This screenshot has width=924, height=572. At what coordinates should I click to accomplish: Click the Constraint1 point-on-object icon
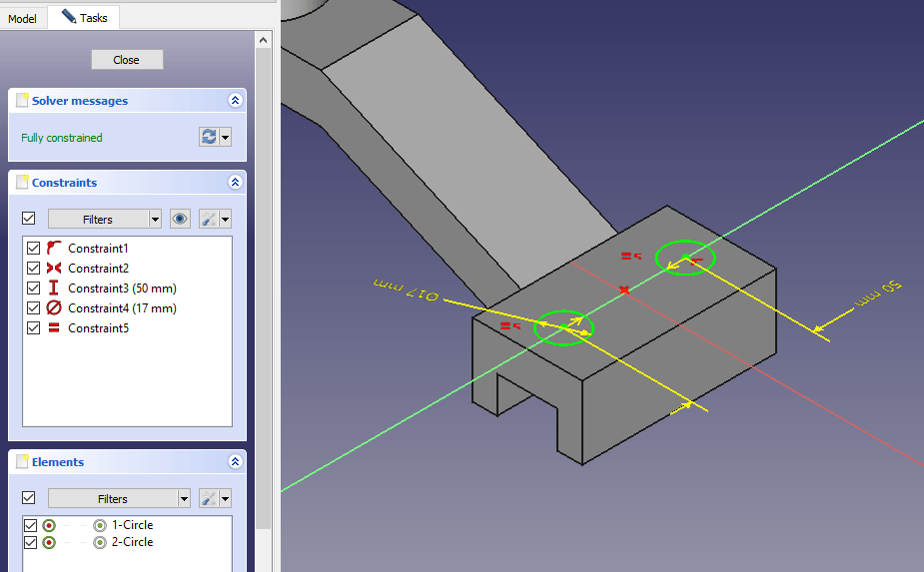54,248
